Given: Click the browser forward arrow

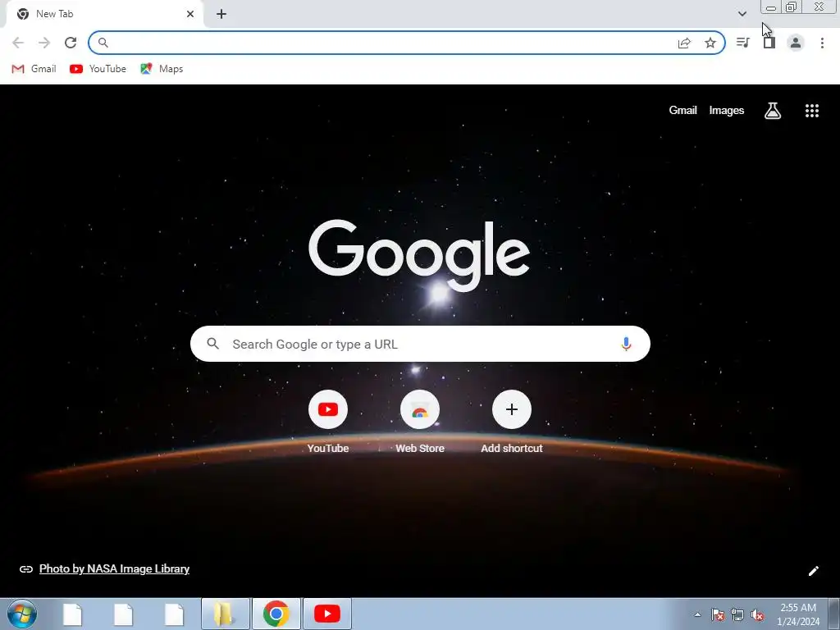Looking at the screenshot, I should (44, 43).
